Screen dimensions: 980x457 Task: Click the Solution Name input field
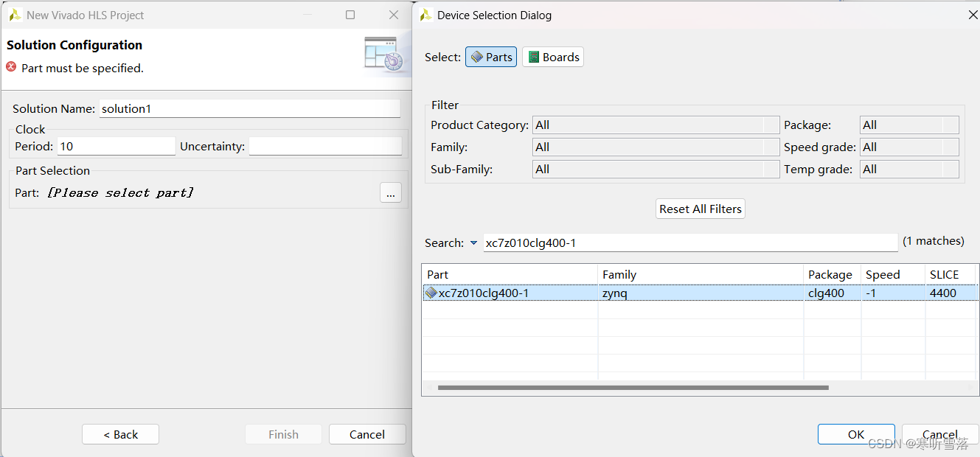click(249, 108)
